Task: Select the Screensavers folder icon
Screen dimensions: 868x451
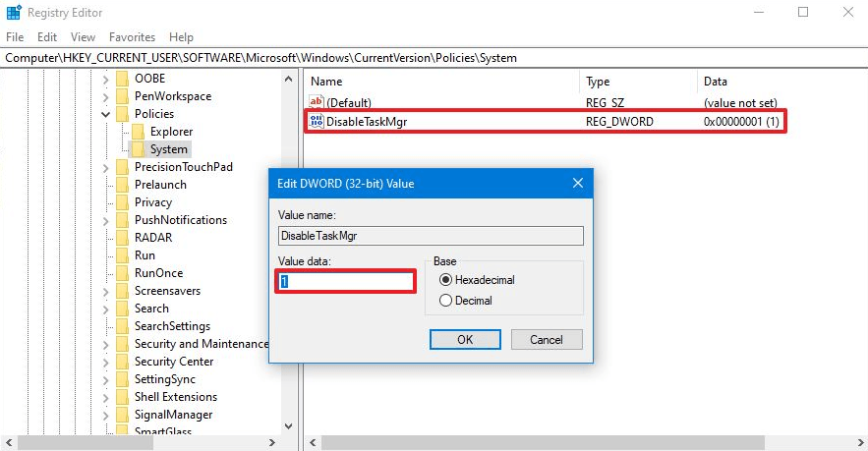Action: [122, 291]
